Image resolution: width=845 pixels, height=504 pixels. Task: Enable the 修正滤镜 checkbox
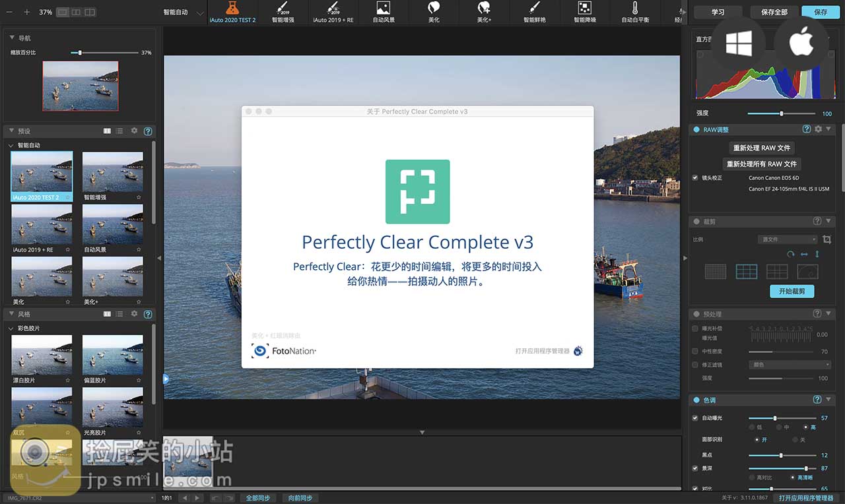(694, 365)
